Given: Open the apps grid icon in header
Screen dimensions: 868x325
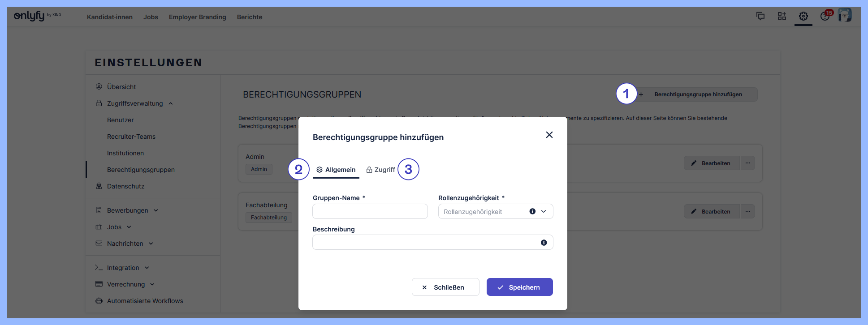Looking at the screenshot, I should point(782,16).
